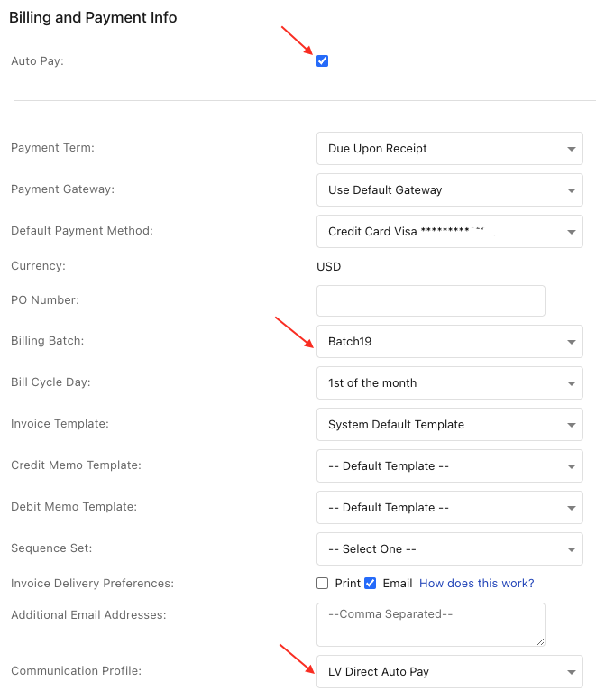Viewport: 596px width, 700px height.
Task: Click the USD currency value text
Action: point(329,267)
